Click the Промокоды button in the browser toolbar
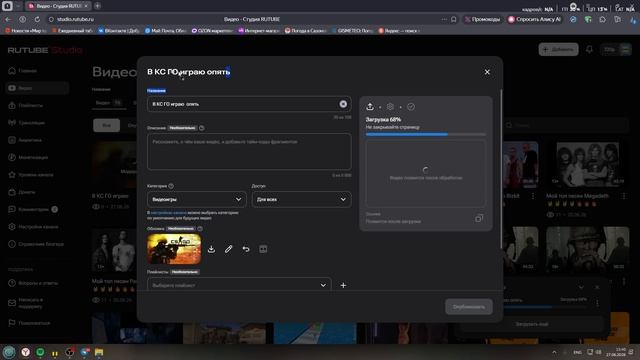 pos(482,19)
